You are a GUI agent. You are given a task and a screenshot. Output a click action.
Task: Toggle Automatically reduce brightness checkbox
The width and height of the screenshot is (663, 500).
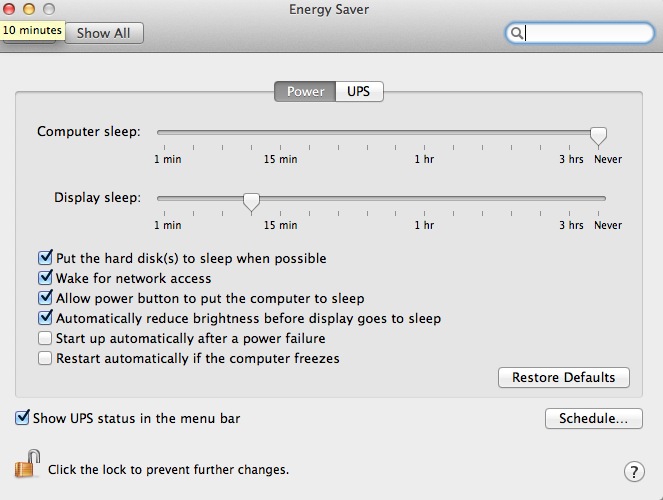pos(45,317)
